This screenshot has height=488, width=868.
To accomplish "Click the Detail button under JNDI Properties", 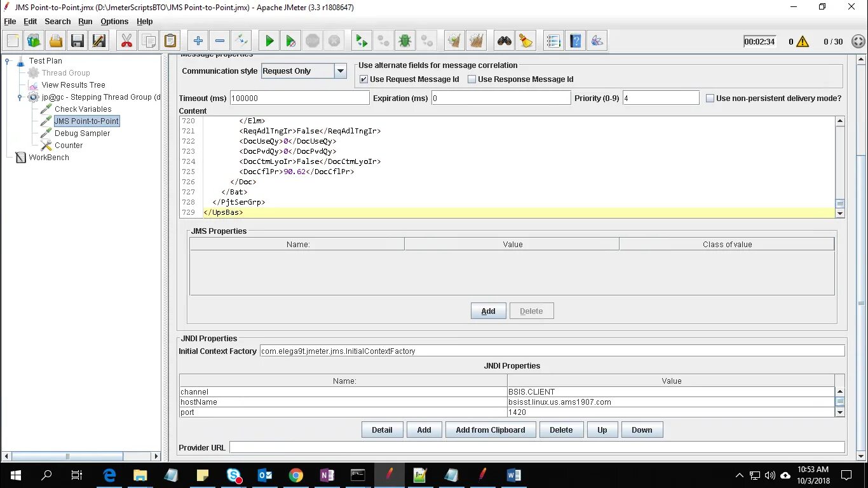I will coord(382,430).
